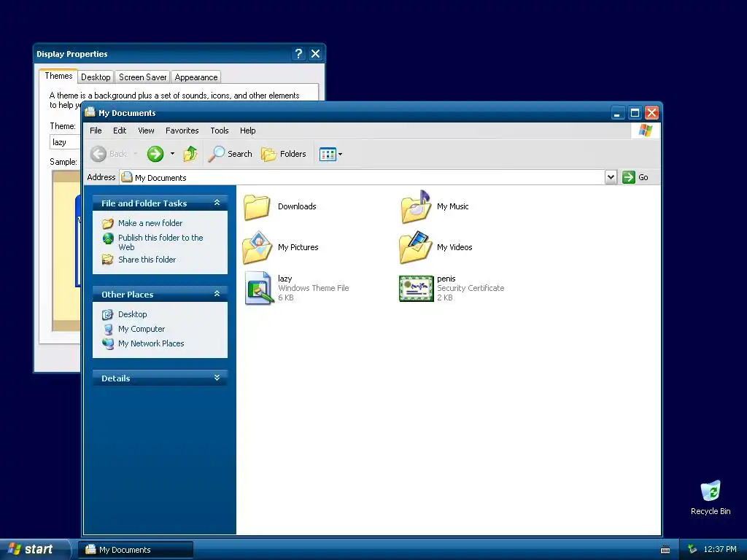This screenshot has width=747, height=560.
Task: Click the Views grid icon
Action: pyautogui.click(x=328, y=155)
